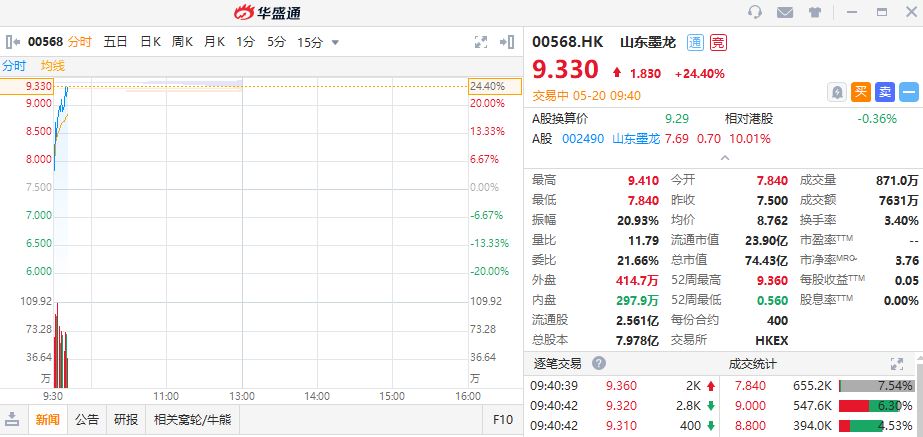Open the skin theme shirt icon

pos(815,12)
